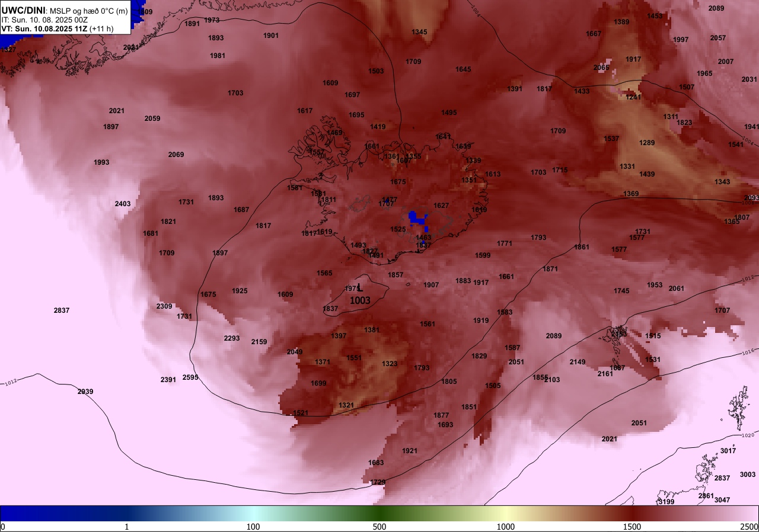Click the 2595 height value
The width and height of the screenshot is (759, 532).
190,377
